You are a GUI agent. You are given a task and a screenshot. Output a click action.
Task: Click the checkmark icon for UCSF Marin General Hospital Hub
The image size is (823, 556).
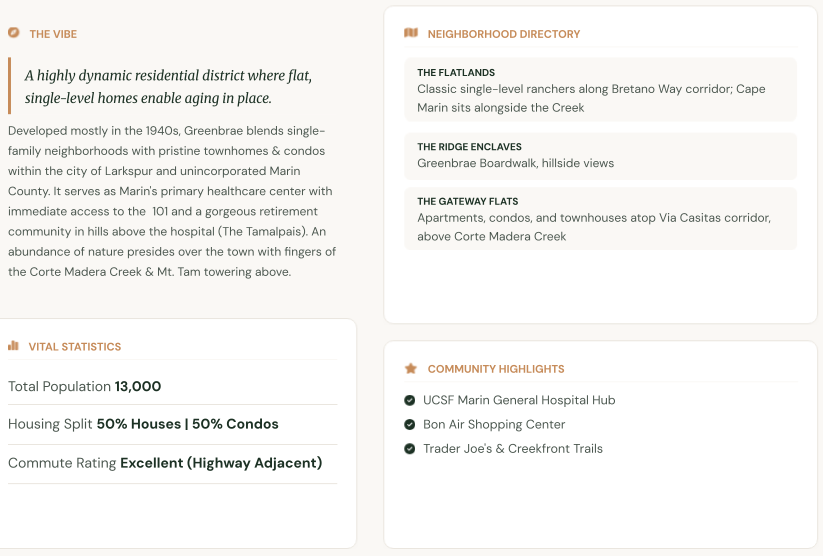(410, 401)
